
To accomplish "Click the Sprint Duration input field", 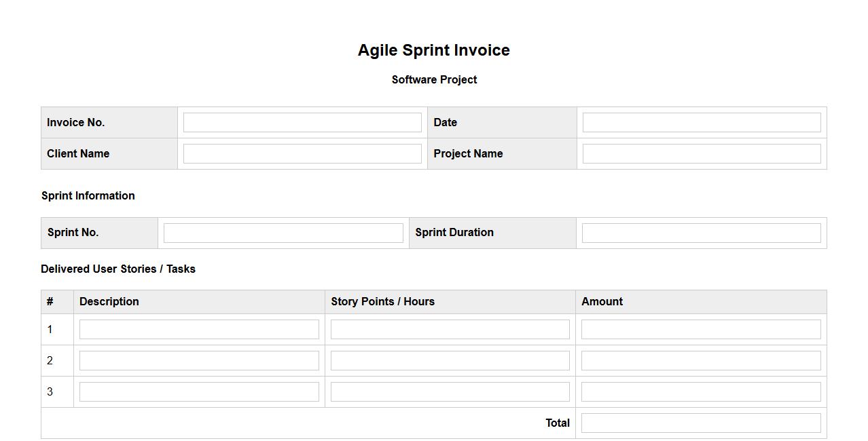I will pyautogui.click(x=701, y=233).
